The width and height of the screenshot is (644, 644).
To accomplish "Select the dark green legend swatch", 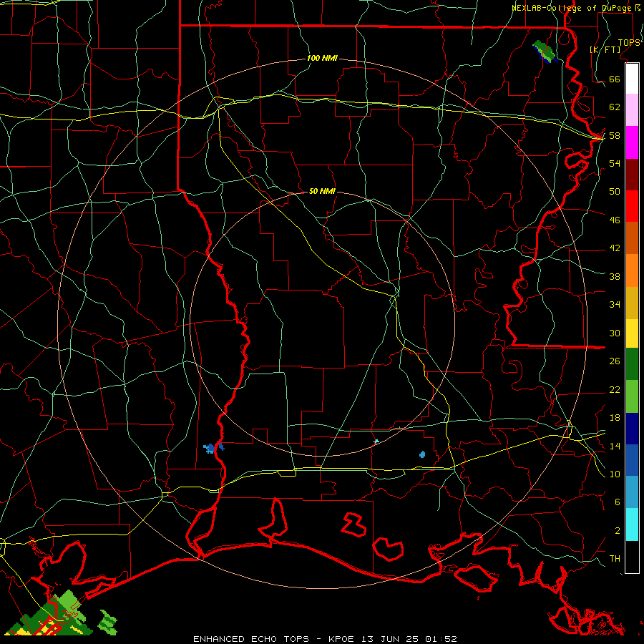I will (632, 364).
